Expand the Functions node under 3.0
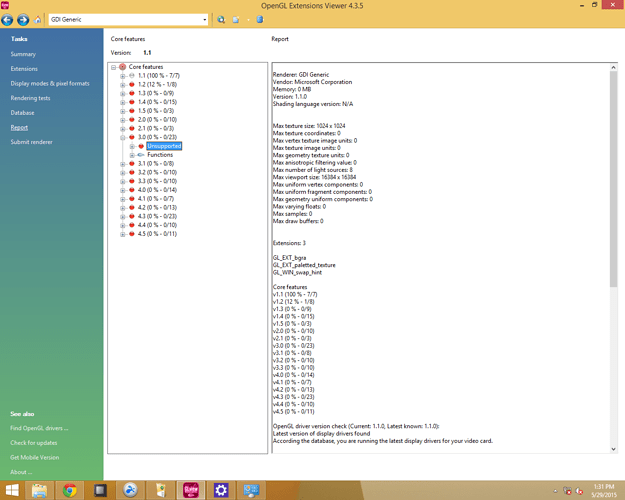 click(132, 155)
